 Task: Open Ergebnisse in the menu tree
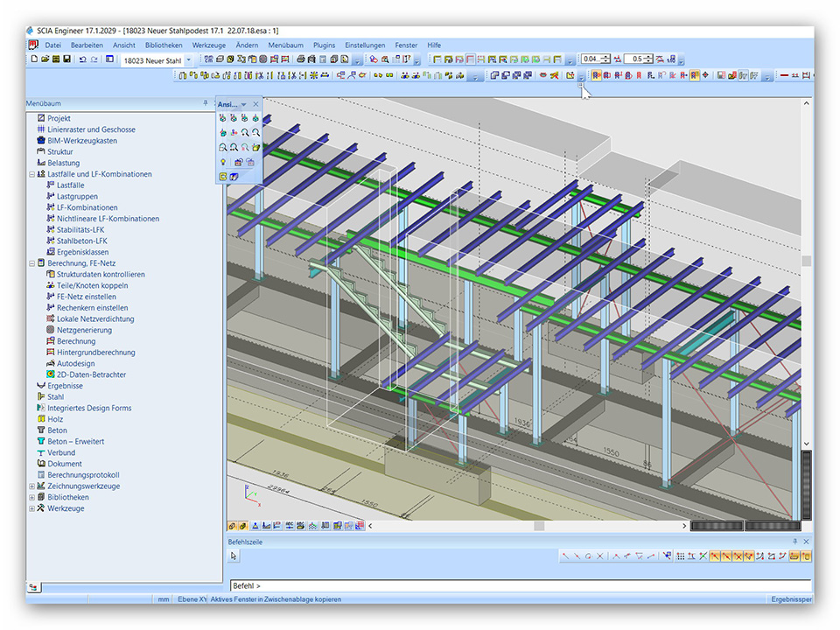tap(65, 386)
